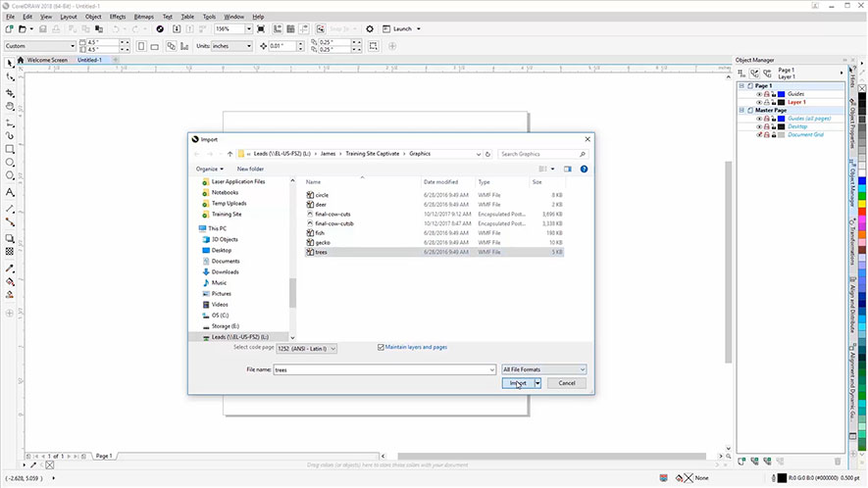Toggle visibility eye of Layer 1

pos(759,102)
